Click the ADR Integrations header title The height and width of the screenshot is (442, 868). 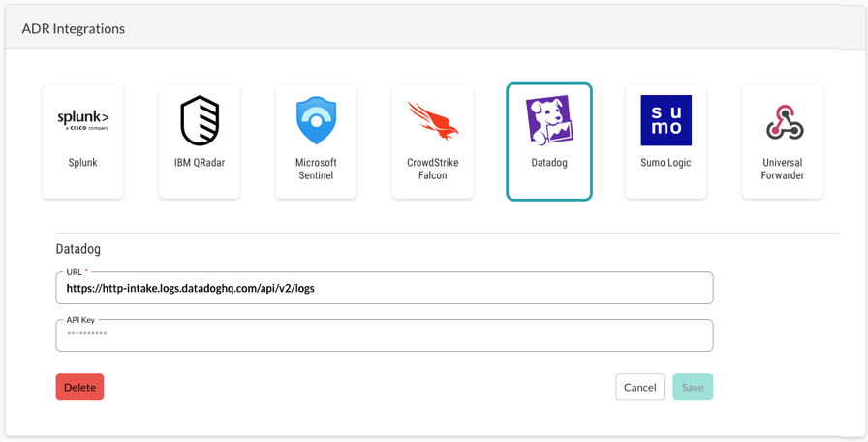[x=73, y=29]
